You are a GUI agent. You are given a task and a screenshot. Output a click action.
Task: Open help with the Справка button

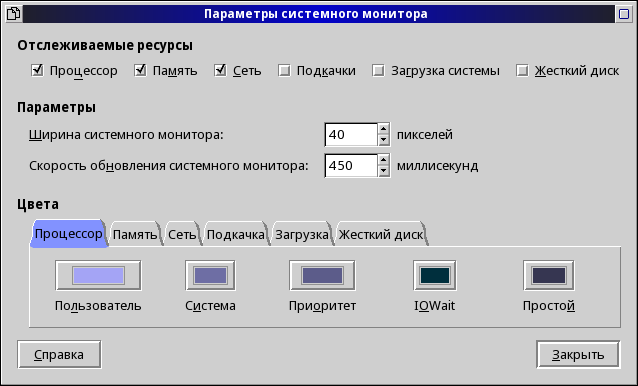point(59,355)
